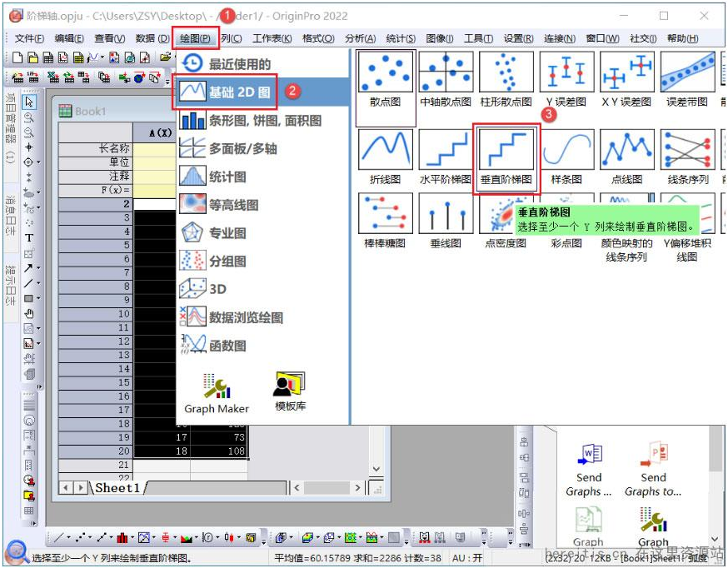
Task: Open the 专业图 submenu
Action: (x=262, y=233)
